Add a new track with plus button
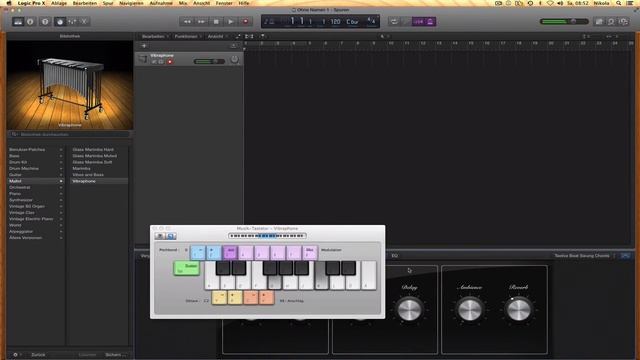 [144, 46]
